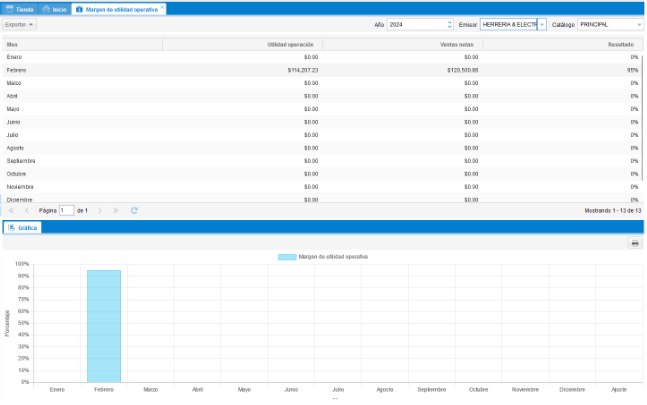Go to next page icon
Viewport: 647px width, 405px height.
pyautogui.click(x=100, y=211)
